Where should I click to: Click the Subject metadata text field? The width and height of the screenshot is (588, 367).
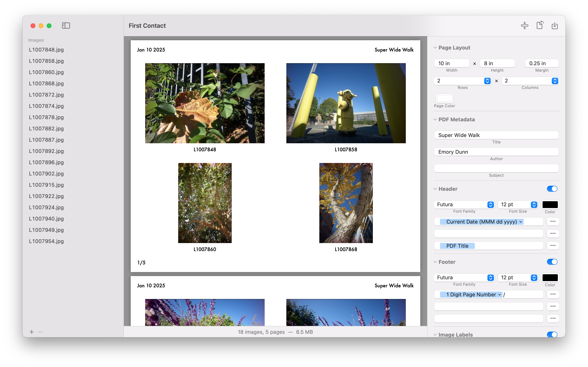[496, 168]
